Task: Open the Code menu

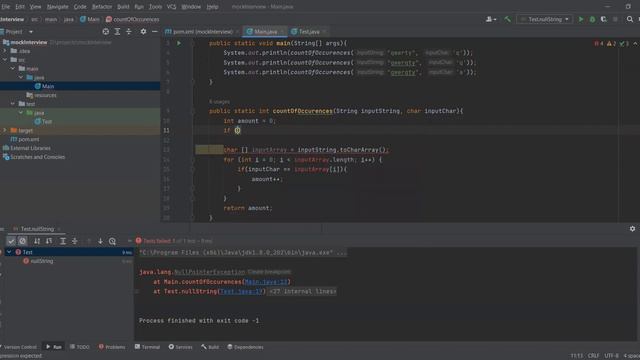Action: pos(80,7)
